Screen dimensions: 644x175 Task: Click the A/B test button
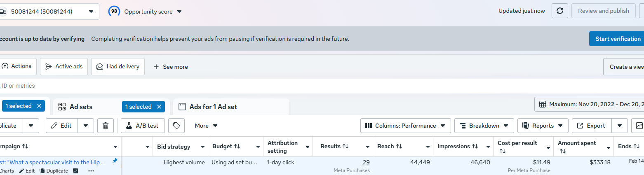click(x=143, y=126)
